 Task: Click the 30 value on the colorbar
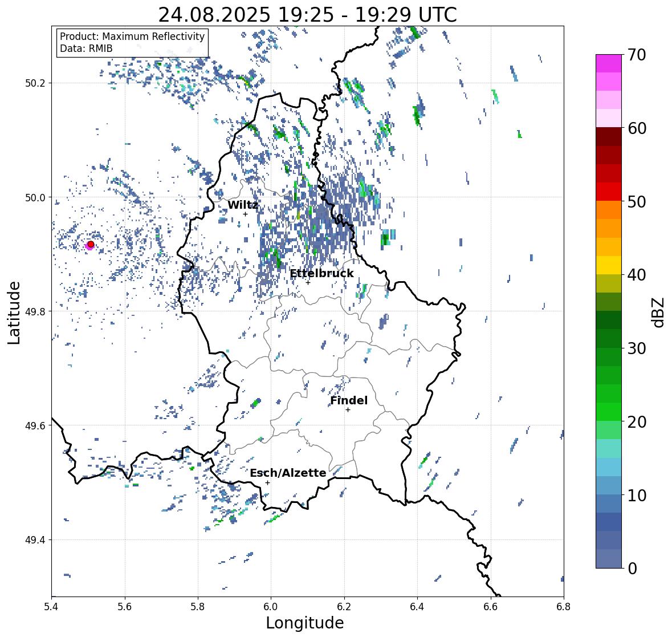click(637, 348)
